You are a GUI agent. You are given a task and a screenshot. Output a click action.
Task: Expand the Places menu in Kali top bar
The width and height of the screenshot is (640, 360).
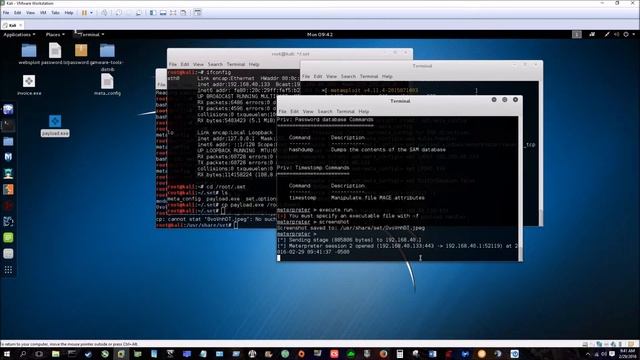pyautogui.click(x=55, y=35)
